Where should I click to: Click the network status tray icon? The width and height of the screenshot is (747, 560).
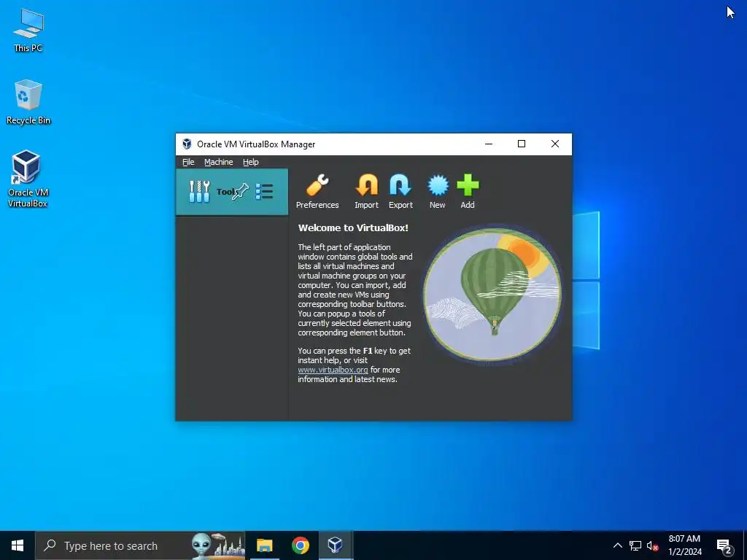pyautogui.click(x=635, y=545)
